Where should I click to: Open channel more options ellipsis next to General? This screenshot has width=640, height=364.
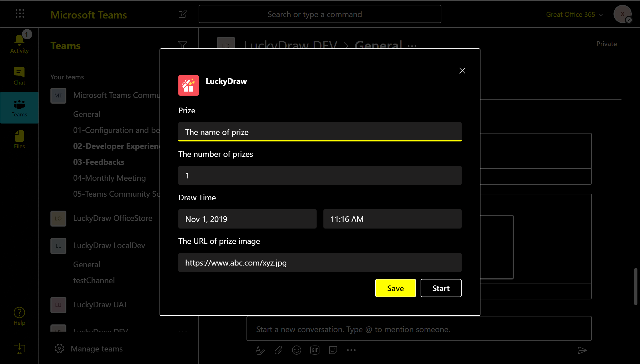tap(412, 46)
